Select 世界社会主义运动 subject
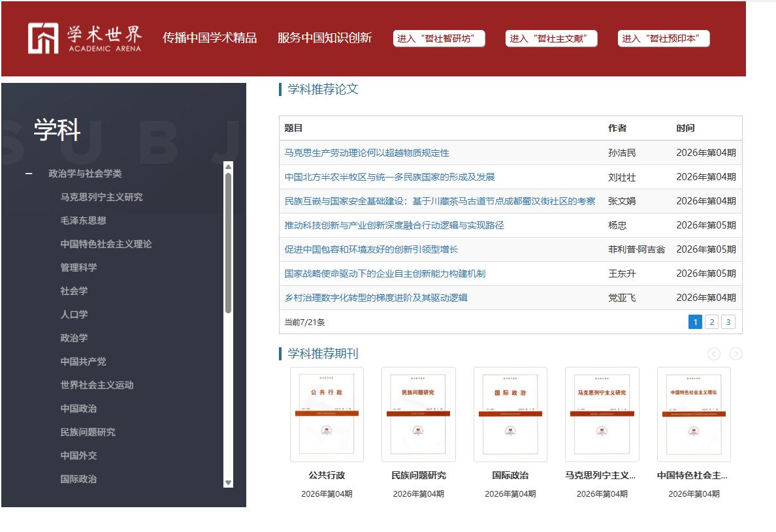Image resolution: width=776 pixels, height=532 pixels. pyautogui.click(x=97, y=384)
